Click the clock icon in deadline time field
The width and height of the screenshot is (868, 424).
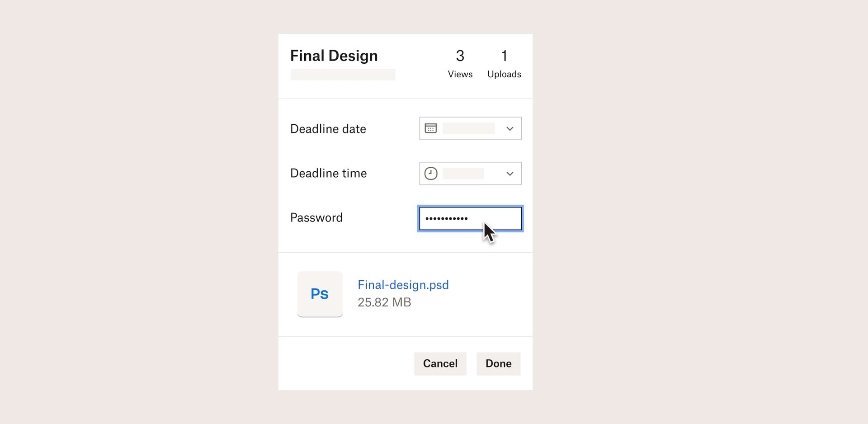tap(430, 173)
